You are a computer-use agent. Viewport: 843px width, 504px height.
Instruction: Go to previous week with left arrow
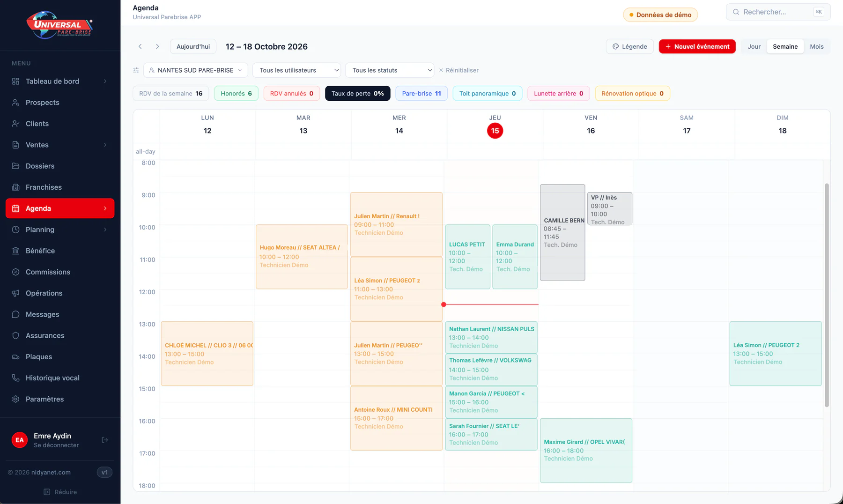(140, 46)
